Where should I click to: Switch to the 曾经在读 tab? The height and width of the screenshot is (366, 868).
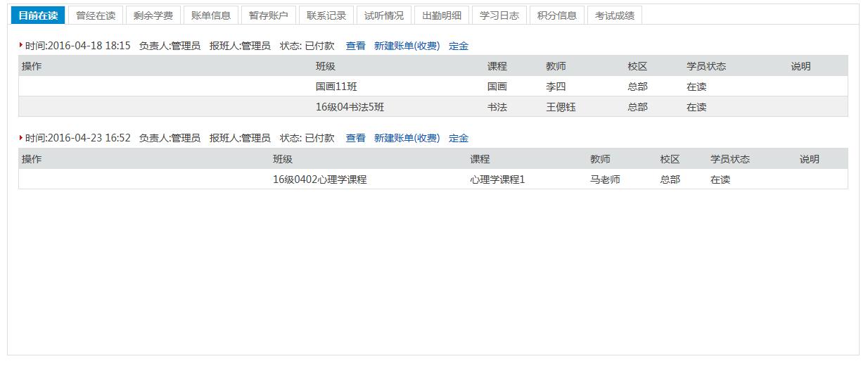coord(96,15)
